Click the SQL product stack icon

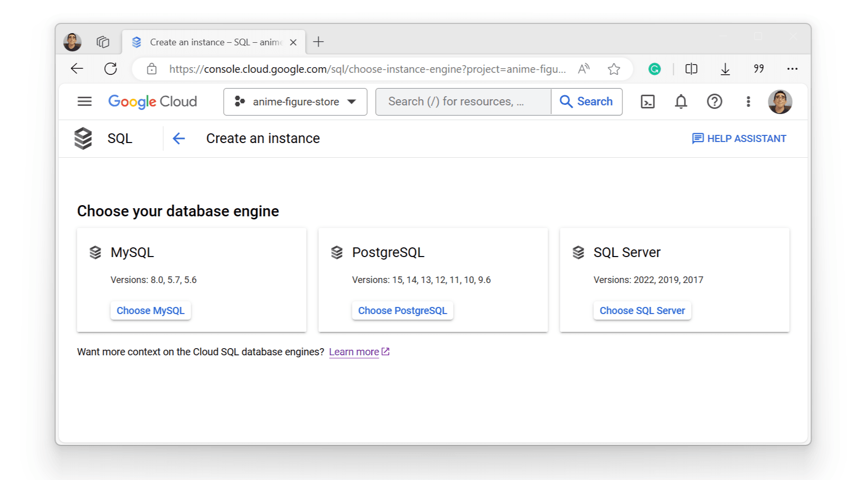[x=83, y=138]
